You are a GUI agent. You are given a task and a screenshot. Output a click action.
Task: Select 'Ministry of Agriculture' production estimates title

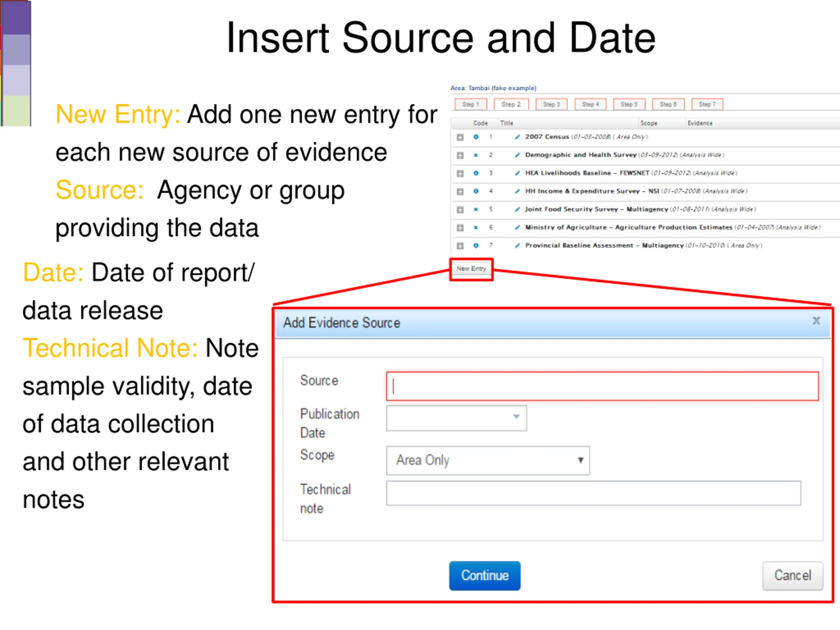pyautogui.click(x=628, y=227)
